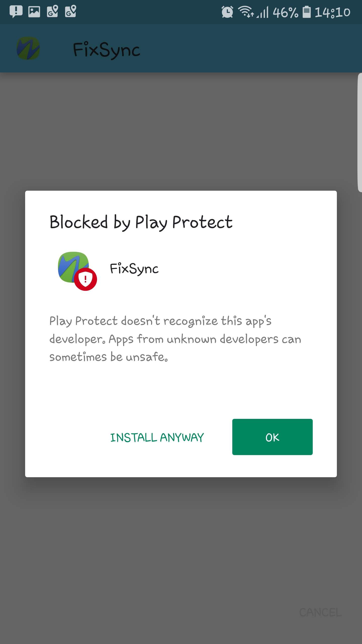Image resolution: width=362 pixels, height=644 pixels.
Task: Tap the FixSync title in header bar
Action: pos(106,50)
